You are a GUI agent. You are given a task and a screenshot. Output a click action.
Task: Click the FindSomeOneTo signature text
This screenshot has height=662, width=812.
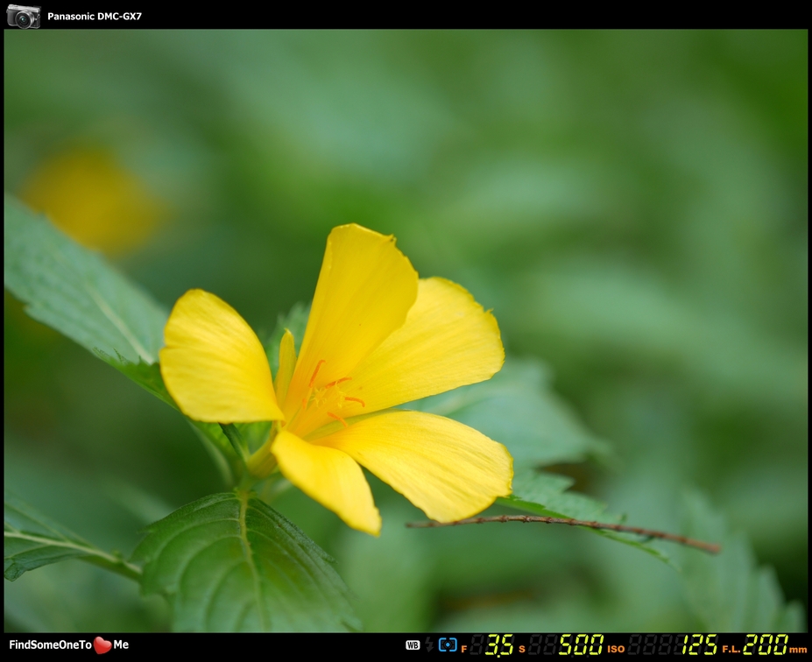[x=50, y=644]
